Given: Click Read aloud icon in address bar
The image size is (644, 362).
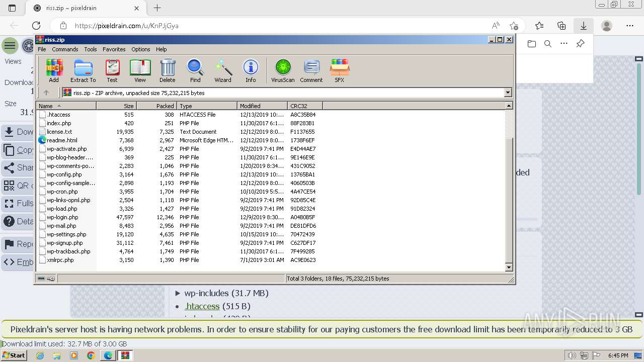Looking at the screenshot, I should coord(496,26).
